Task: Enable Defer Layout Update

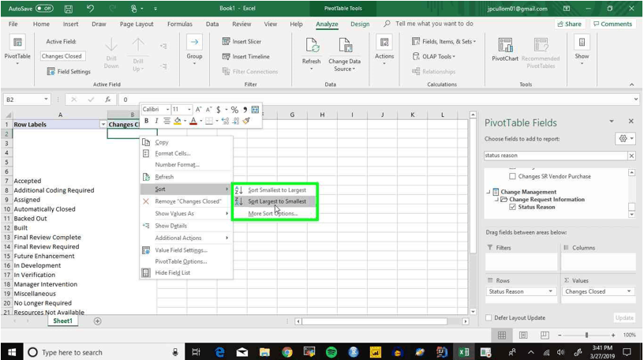Action: (x=489, y=317)
